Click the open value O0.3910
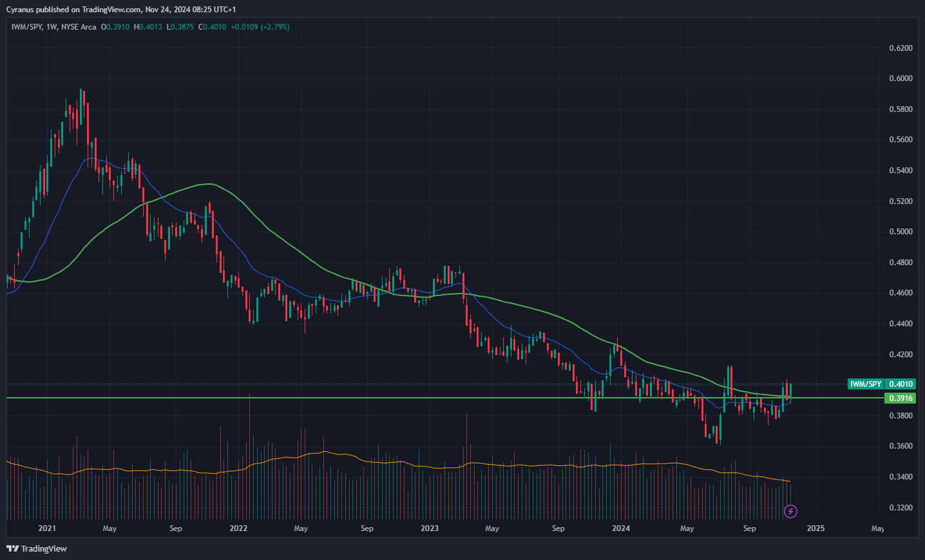The image size is (925, 560). tap(115, 27)
